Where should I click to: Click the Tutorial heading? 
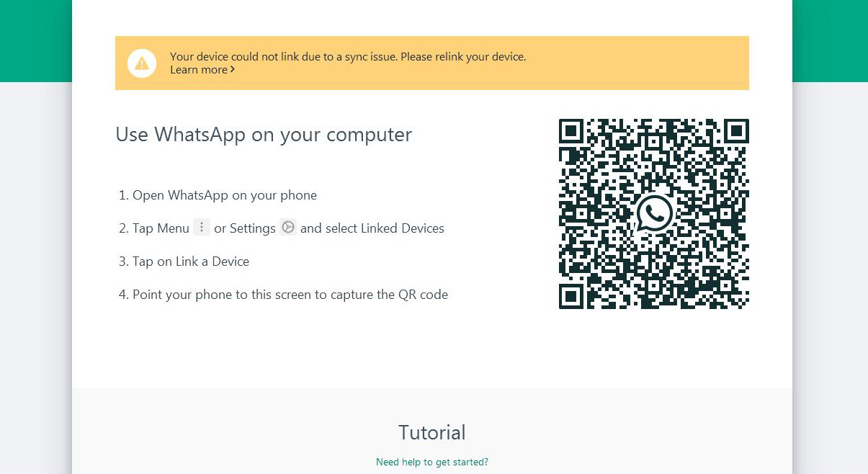click(x=432, y=432)
